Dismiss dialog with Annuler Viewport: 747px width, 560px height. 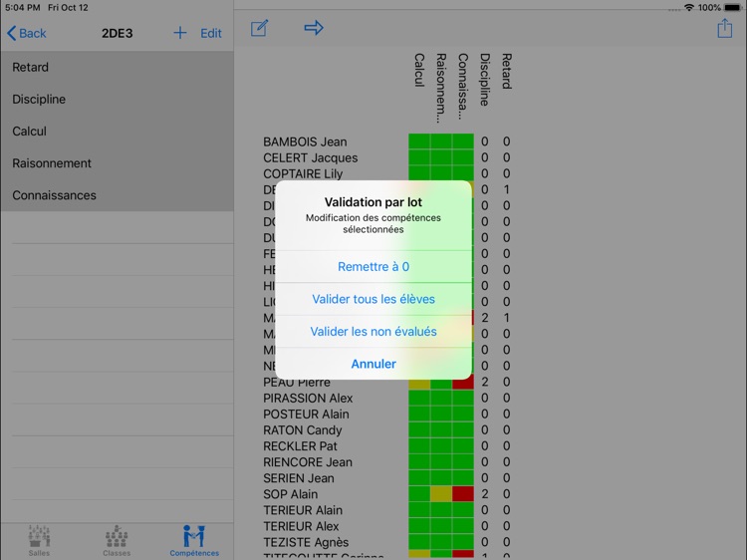click(x=373, y=364)
